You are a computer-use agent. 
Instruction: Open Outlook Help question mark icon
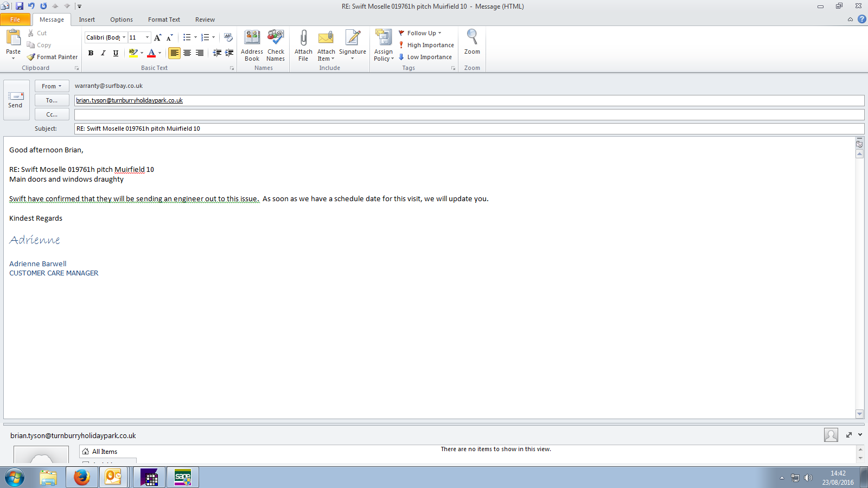point(861,19)
